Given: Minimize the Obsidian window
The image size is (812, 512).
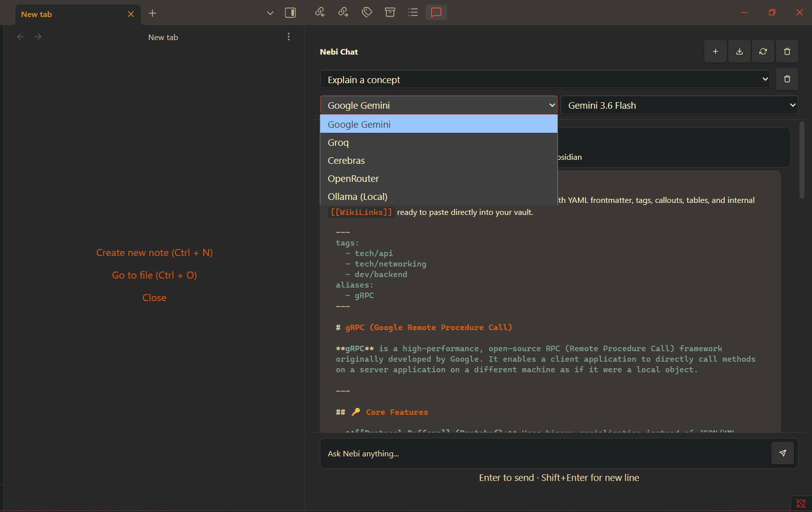Looking at the screenshot, I should (744, 13).
